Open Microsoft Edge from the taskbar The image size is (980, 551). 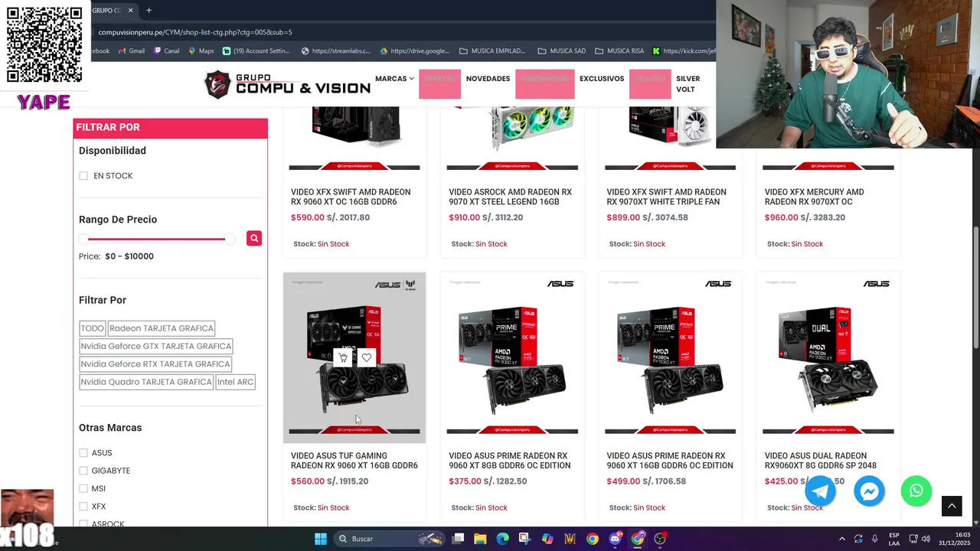[x=502, y=539]
